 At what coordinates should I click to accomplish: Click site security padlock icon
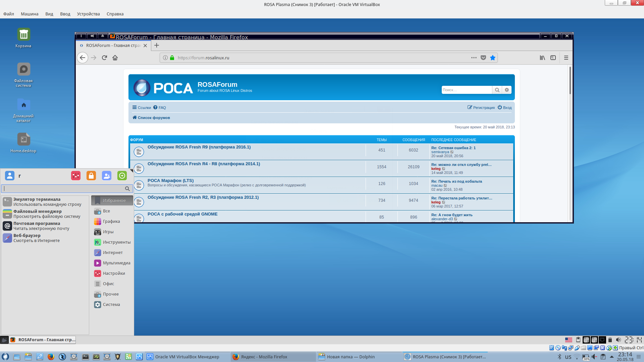pos(172,58)
